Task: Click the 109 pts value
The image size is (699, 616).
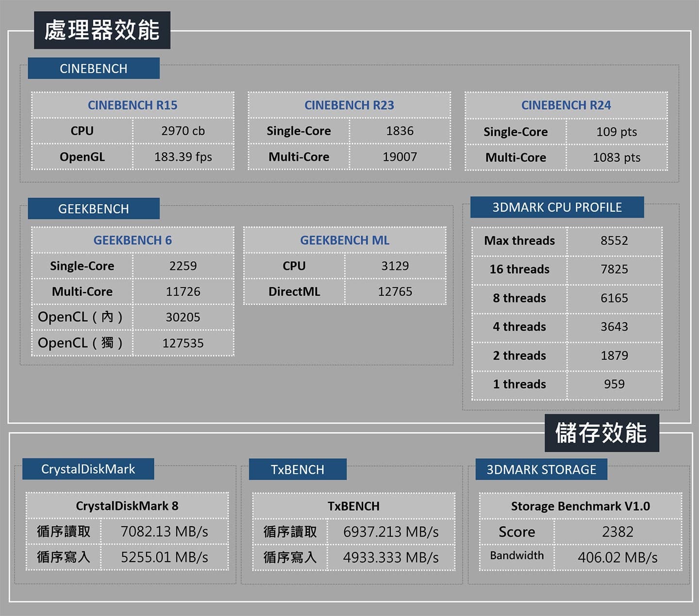Action: [616, 132]
